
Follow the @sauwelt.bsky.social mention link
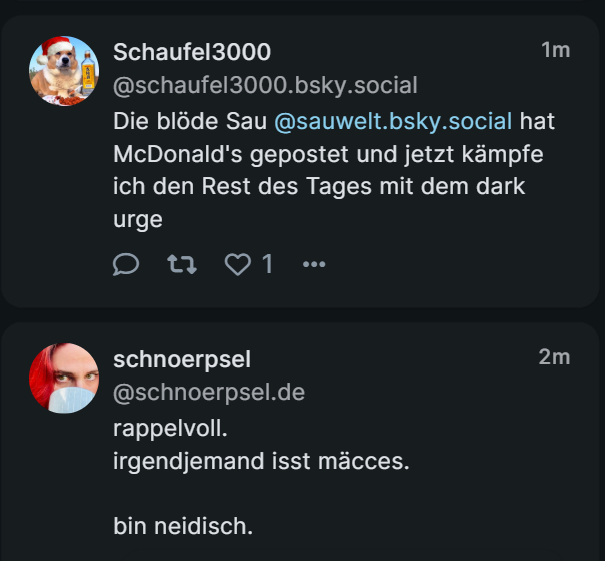coord(393,122)
